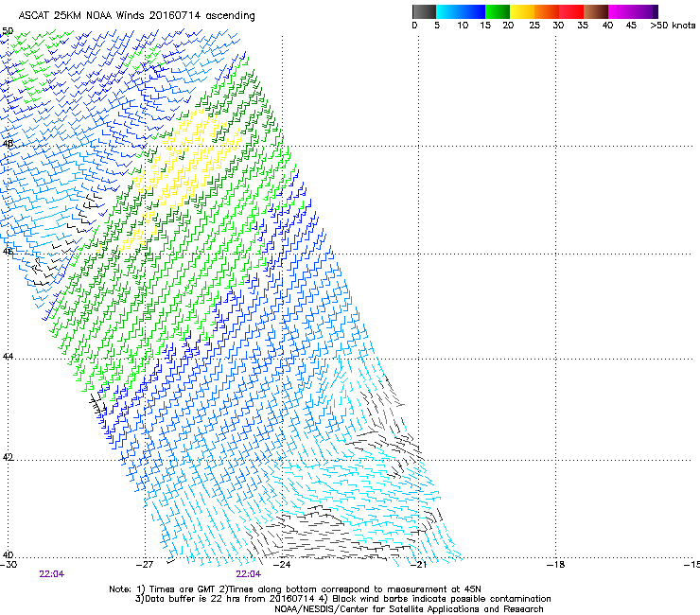700x615 pixels.
Task: Click the chart title 'ASCAT 25KM NOAA Winds 20160714 ascending'
Action: tap(136, 16)
